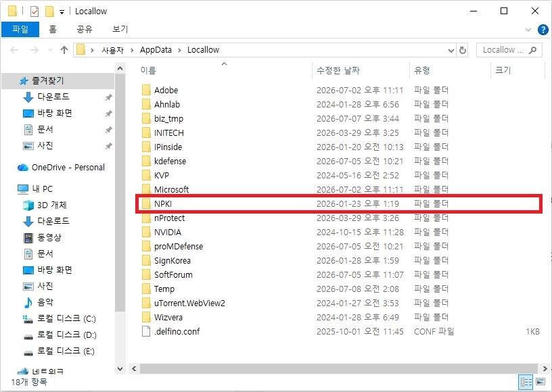Open the address bar history dropdown
The height and width of the screenshot is (392, 552).
tap(451, 50)
